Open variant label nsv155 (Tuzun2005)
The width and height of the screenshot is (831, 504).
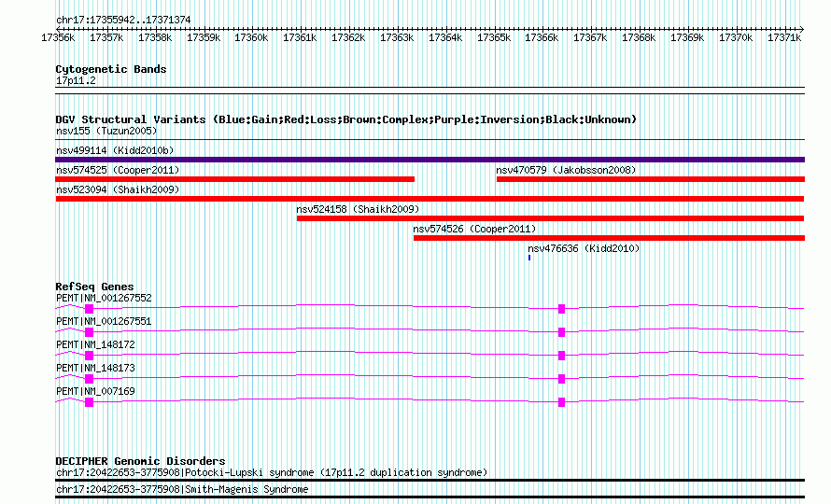(x=106, y=131)
